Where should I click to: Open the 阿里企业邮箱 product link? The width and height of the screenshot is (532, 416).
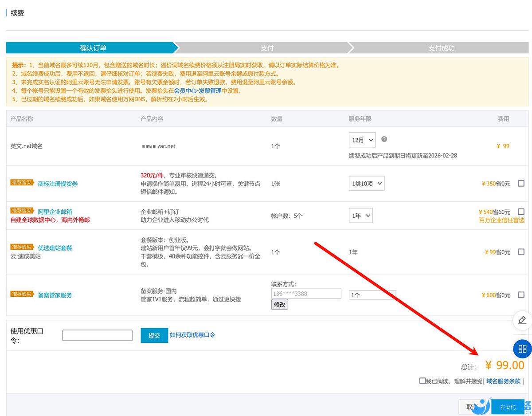point(55,212)
